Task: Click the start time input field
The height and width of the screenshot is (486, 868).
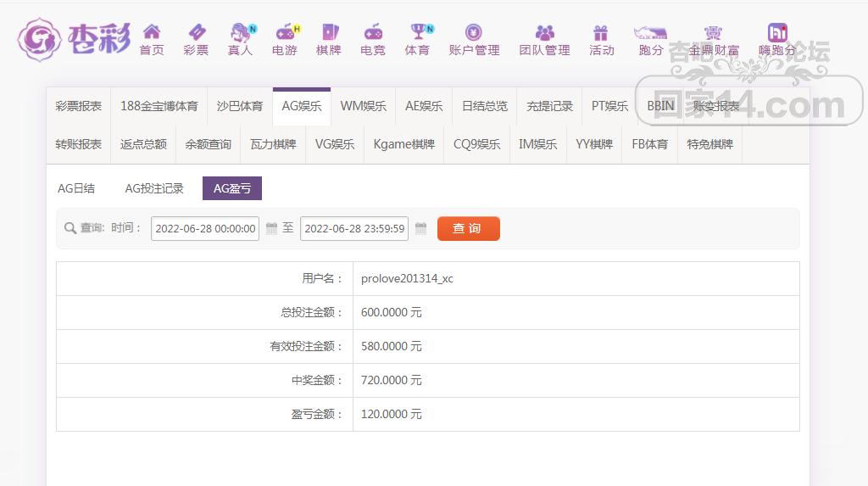Action: [x=205, y=229]
